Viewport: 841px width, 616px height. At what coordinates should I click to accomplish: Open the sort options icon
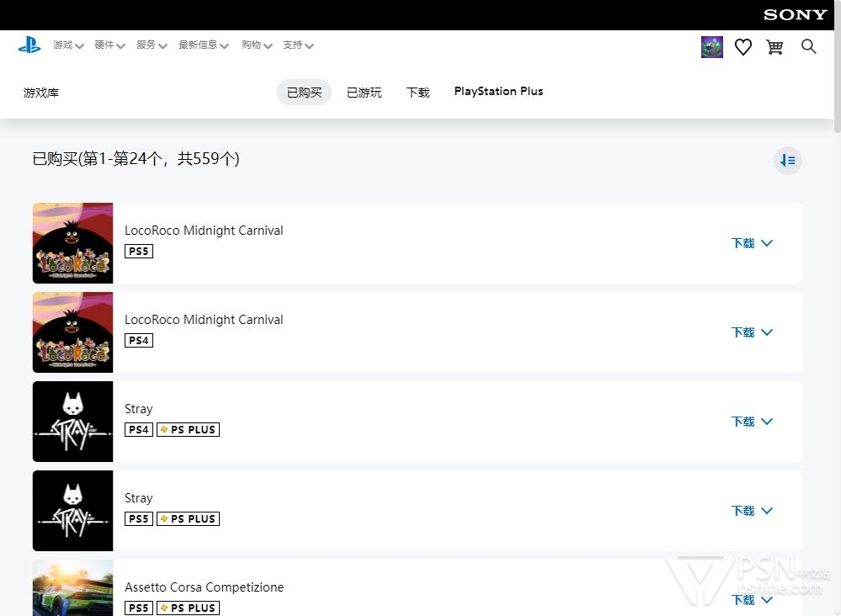click(787, 160)
